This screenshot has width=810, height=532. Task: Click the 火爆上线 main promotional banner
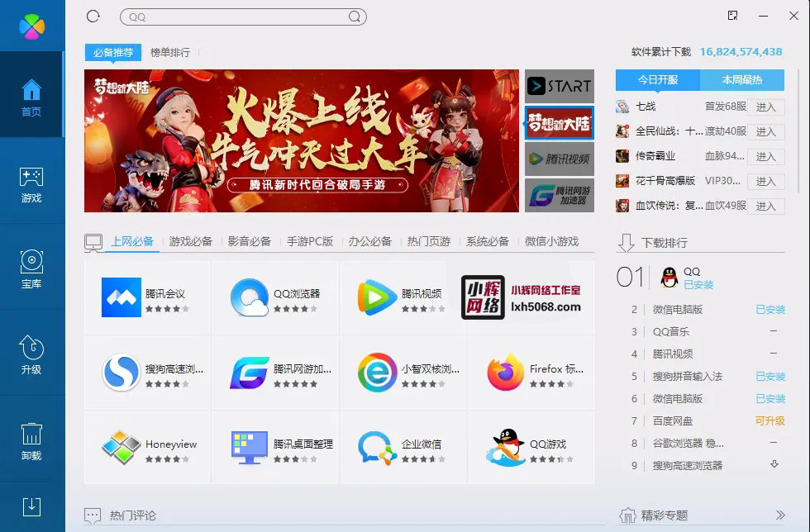pos(302,141)
